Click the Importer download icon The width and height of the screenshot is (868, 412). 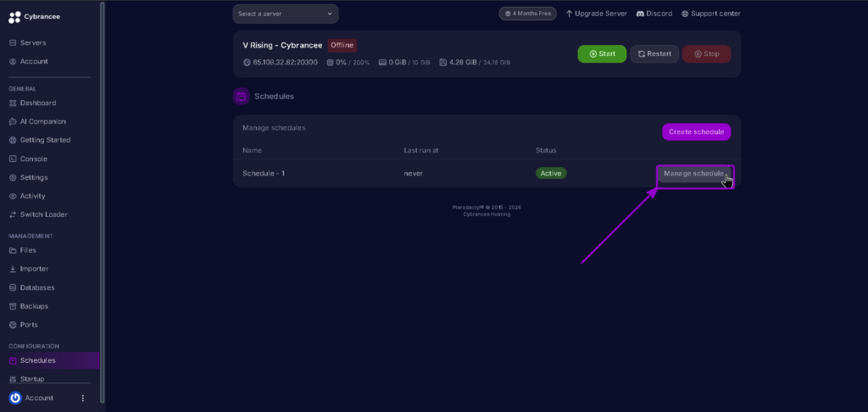coord(13,269)
